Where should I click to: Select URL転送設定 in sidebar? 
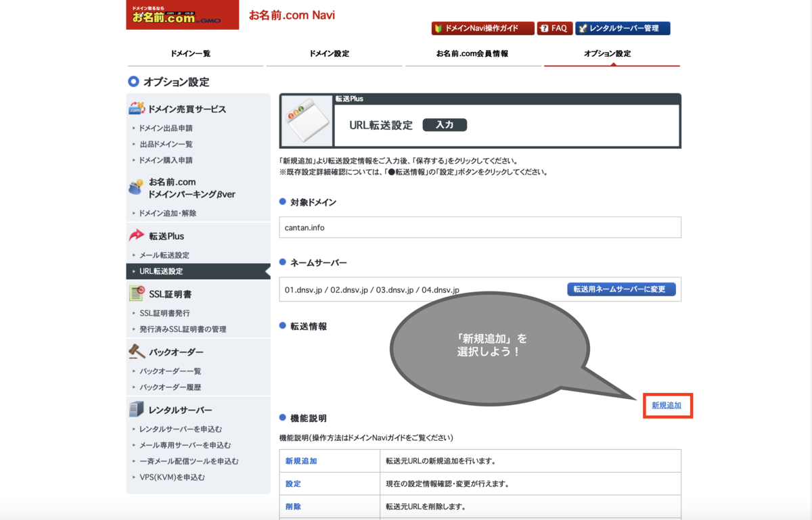point(198,271)
